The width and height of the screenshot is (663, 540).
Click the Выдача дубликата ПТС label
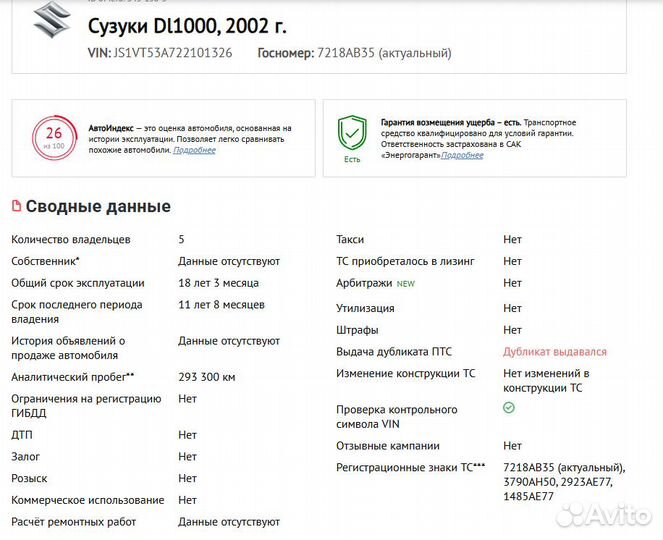pyautogui.click(x=394, y=352)
